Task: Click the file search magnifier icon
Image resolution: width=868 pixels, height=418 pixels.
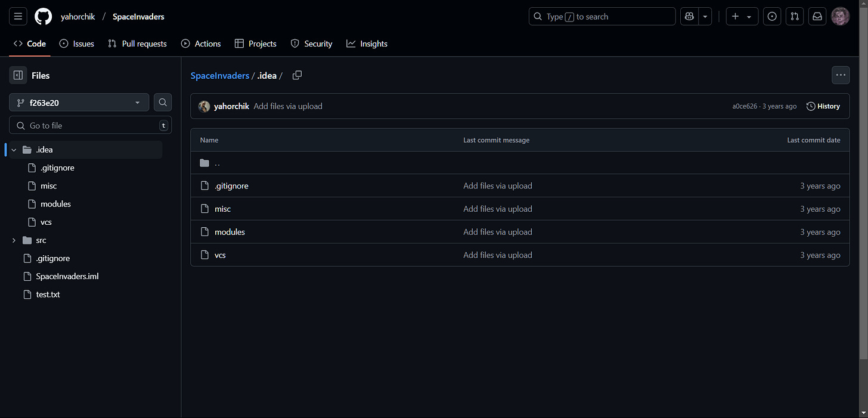Action: pos(162,102)
